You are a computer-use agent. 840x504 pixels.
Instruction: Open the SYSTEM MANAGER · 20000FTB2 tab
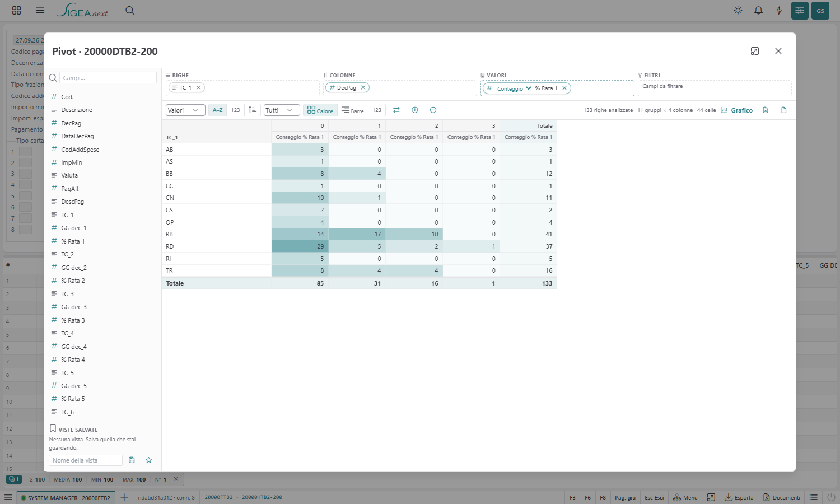(66, 497)
